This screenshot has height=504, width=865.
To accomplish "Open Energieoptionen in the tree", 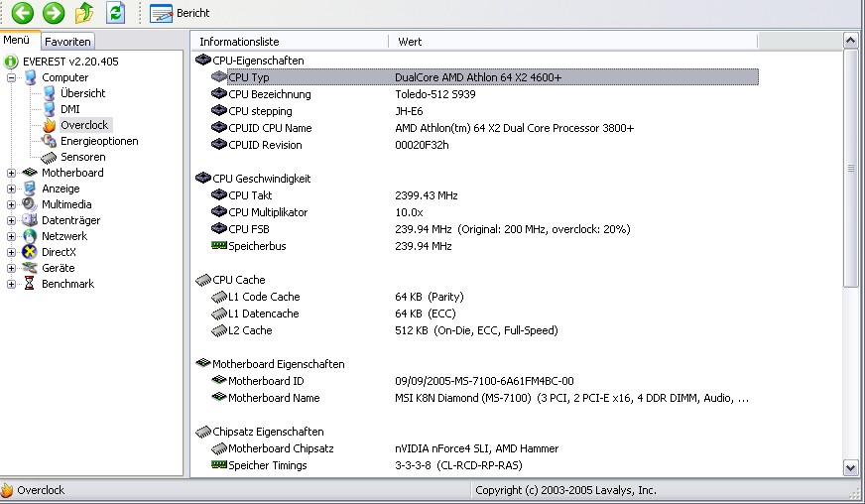I will (x=99, y=141).
